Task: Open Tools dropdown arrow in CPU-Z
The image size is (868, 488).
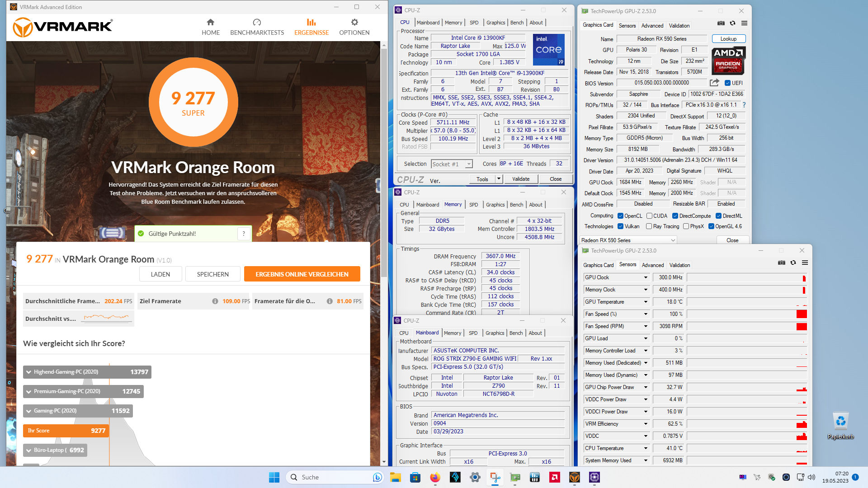Action: pos(499,179)
